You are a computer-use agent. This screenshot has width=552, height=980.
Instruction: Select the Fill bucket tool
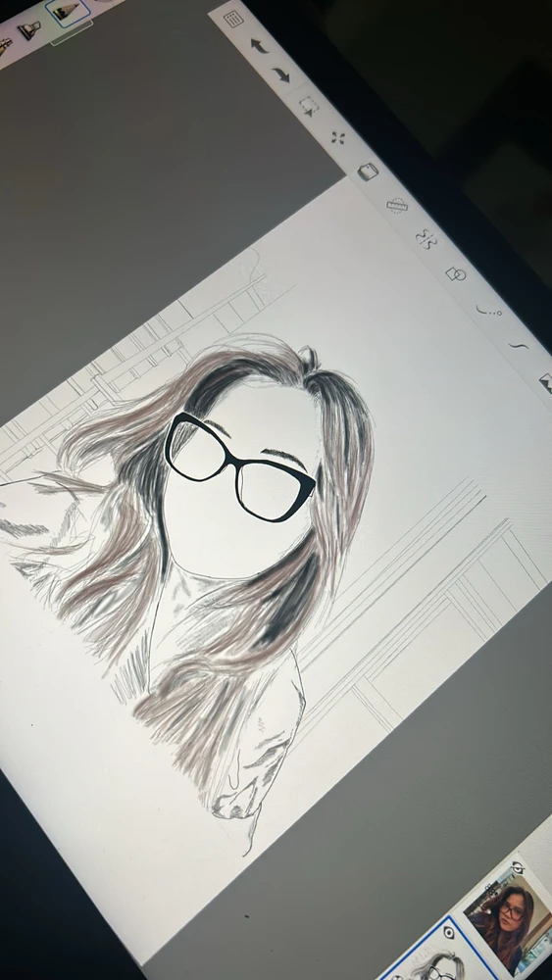pos(367,171)
